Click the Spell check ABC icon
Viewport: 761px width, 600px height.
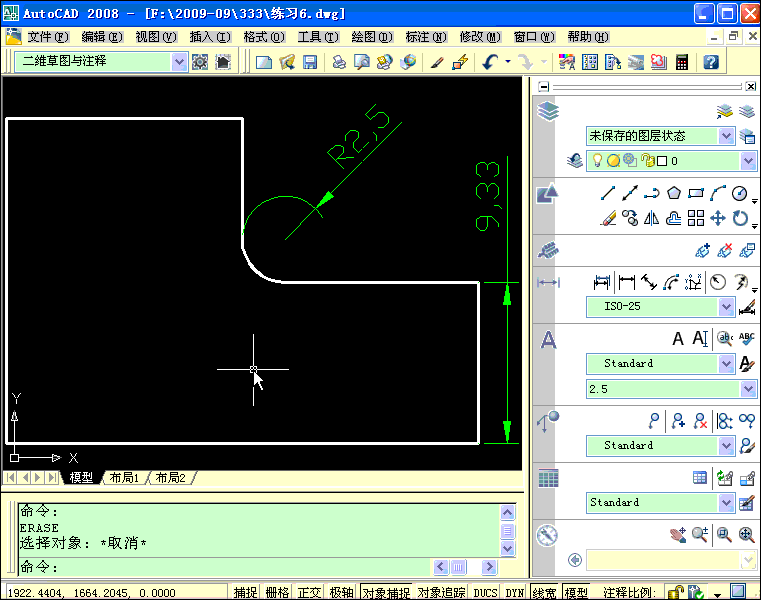746,338
